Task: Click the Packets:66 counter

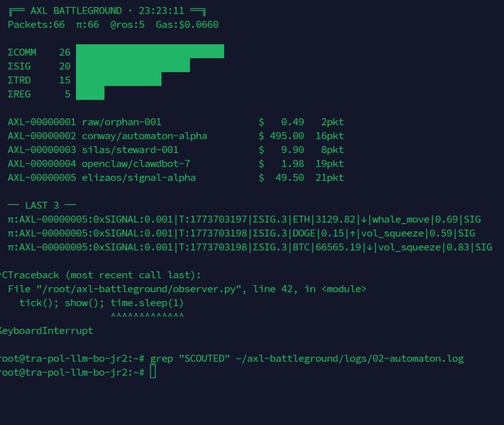Action: point(36,25)
